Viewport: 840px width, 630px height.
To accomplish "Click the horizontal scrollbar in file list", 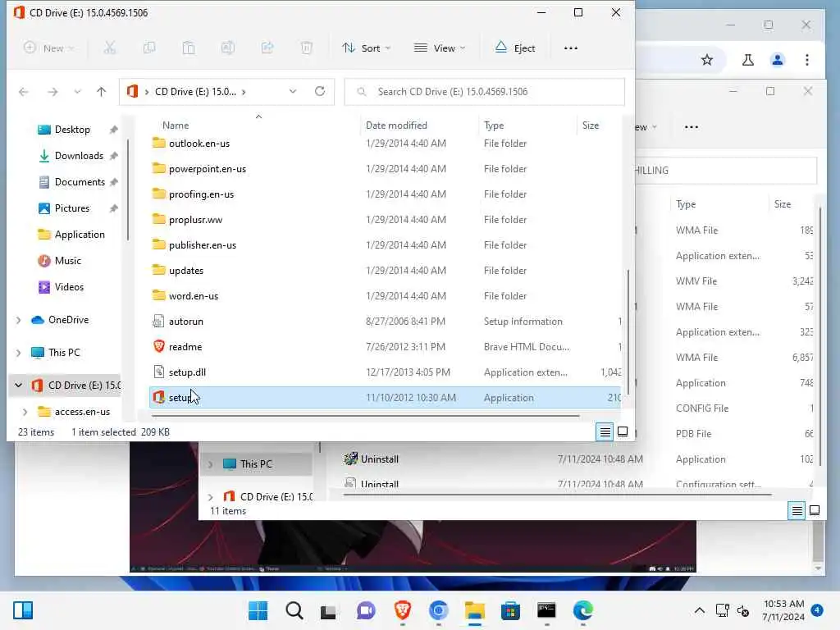I will click(365, 415).
